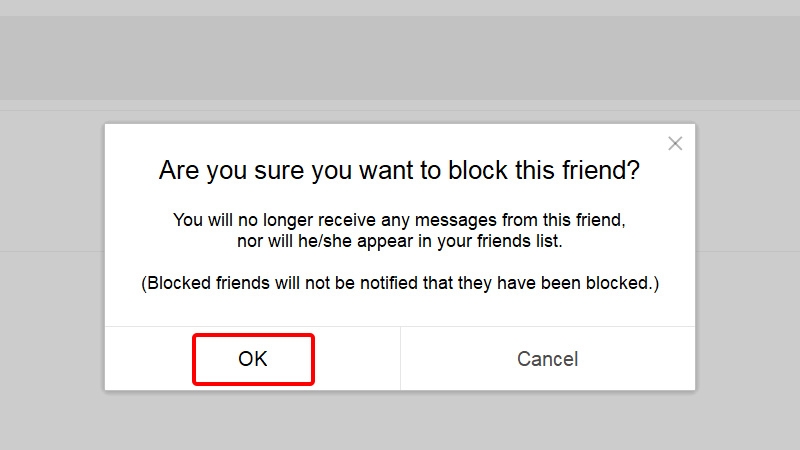Viewport: 800px width, 450px height.
Task: Close the block confirmation dialog with X
Action: 675,144
